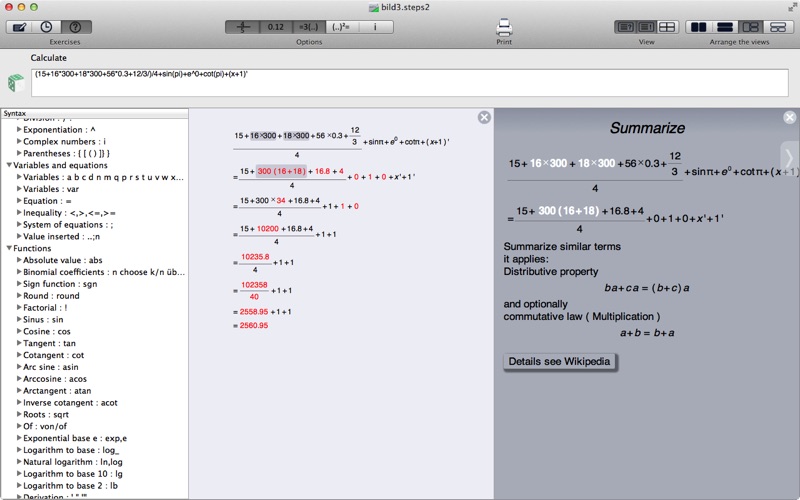Select 'Tangent : tan' row

click(x=94, y=343)
